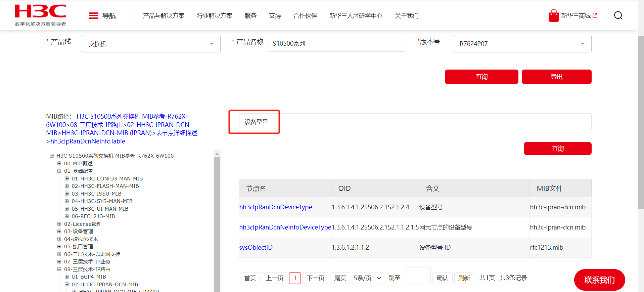Screen dimensions: 644x292
Task: Open 服务 menu
Action: (x=250, y=16)
